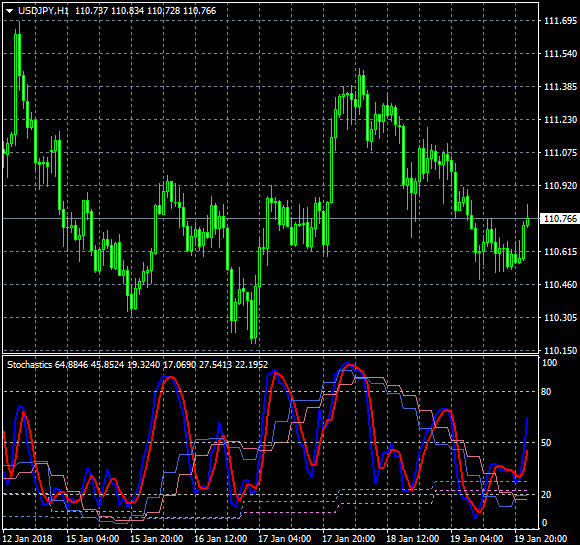Click the latest candlestick at chart's right edge
The image size is (580, 545).
click(527, 218)
